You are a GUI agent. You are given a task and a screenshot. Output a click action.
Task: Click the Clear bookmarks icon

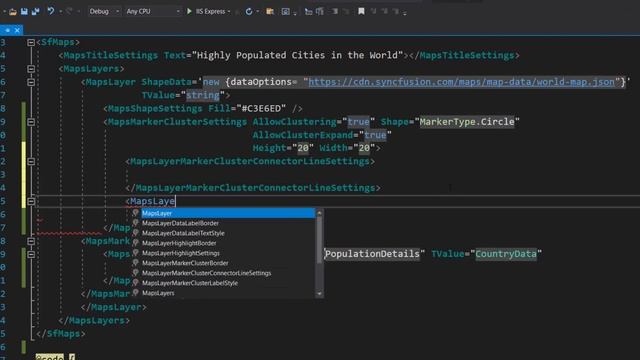coord(396,11)
